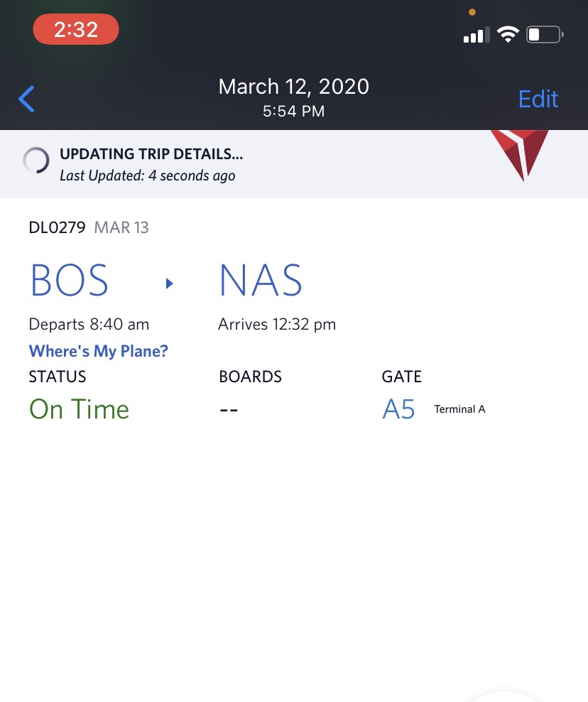Tap the blue back chevron

[26, 99]
